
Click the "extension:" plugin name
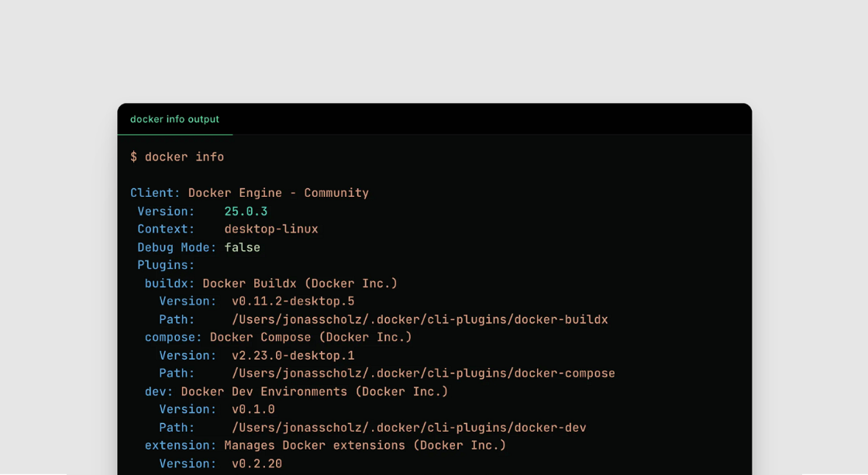pos(181,446)
